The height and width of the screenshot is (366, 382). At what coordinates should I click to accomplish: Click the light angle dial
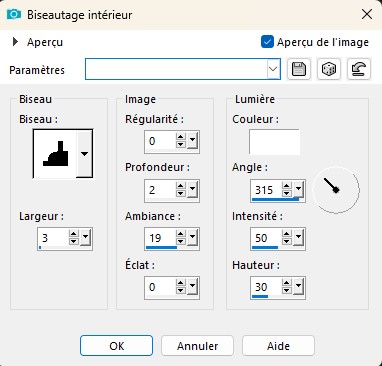(x=336, y=190)
